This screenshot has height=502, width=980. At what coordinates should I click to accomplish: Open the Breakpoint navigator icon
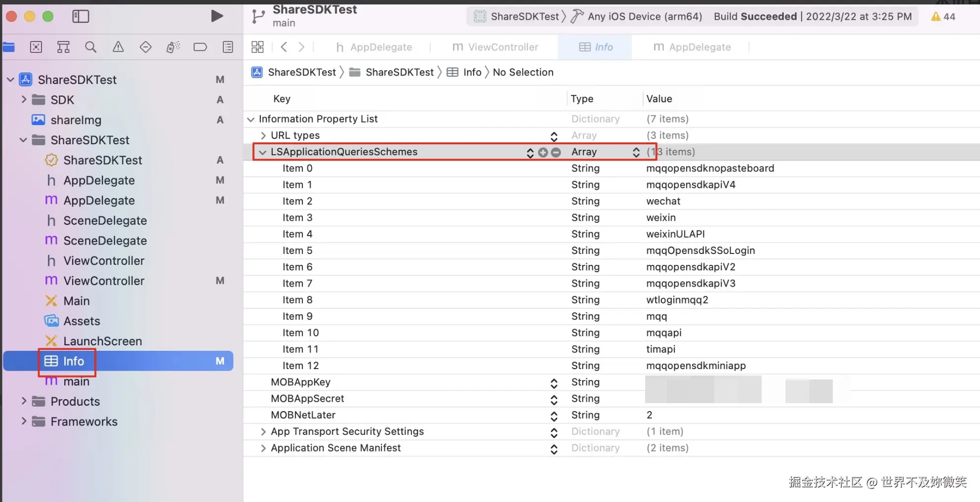pos(200,47)
